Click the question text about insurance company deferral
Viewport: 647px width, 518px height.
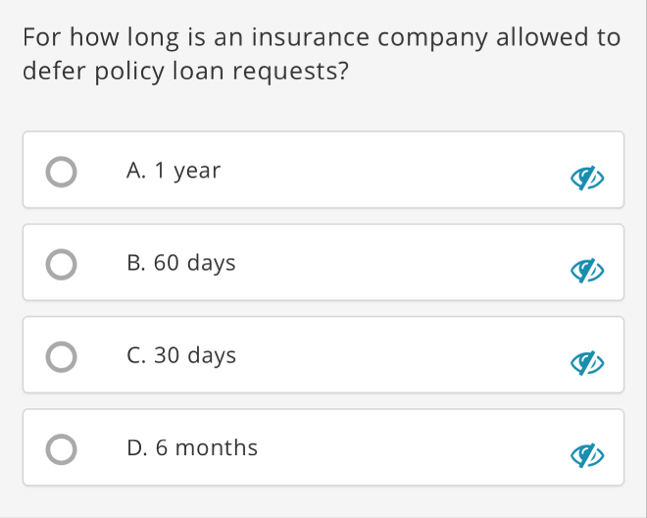[x=321, y=54]
